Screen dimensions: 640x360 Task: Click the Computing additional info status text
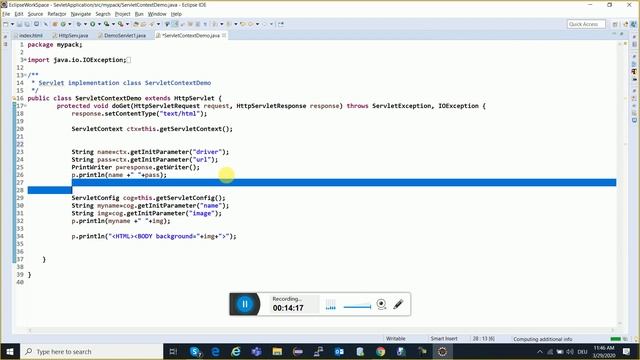[x=542, y=339]
